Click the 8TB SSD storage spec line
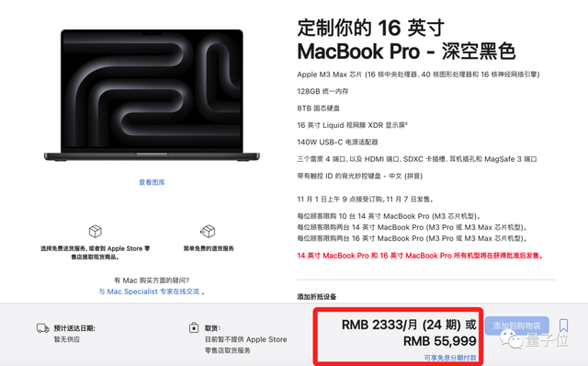This screenshot has height=366, width=588. (319, 109)
